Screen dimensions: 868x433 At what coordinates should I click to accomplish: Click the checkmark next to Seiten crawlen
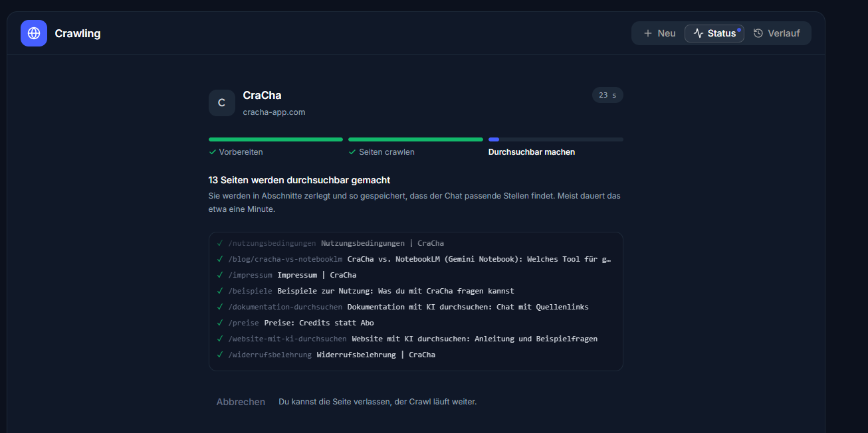pyautogui.click(x=352, y=152)
